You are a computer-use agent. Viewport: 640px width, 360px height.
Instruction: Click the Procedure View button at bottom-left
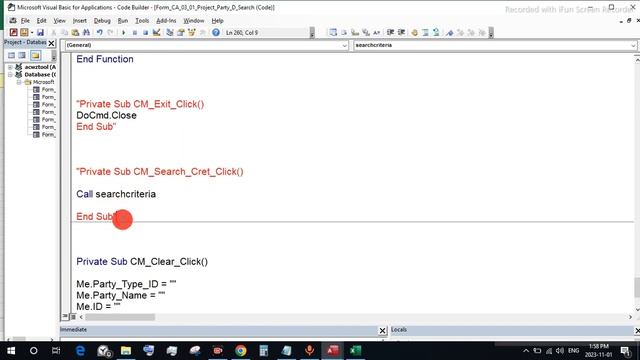point(65,317)
